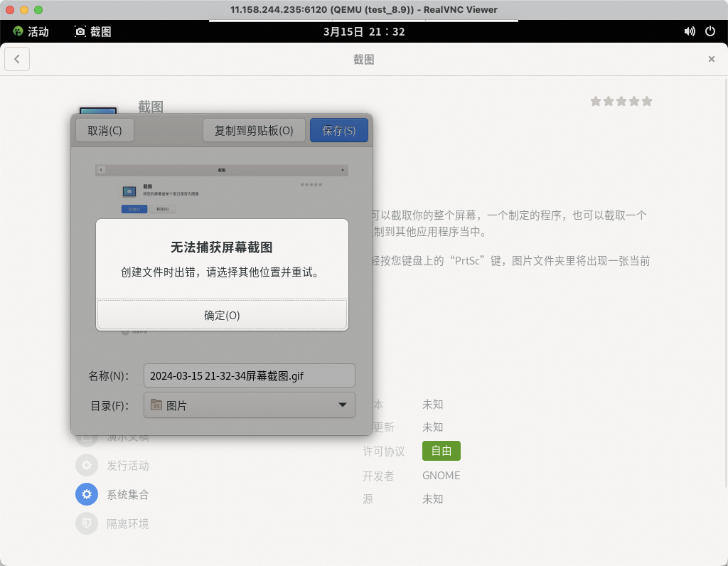Expand the 目录 directory dropdown arrow
The image size is (728, 566).
click(343, 405)
